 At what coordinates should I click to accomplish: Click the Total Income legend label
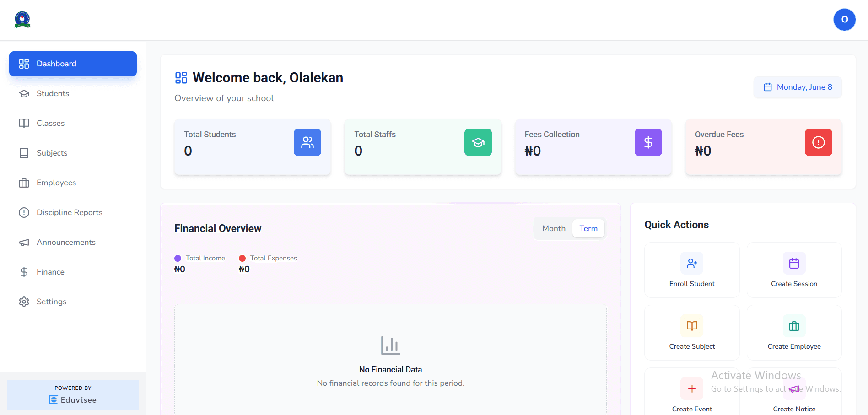coord(205,258)
